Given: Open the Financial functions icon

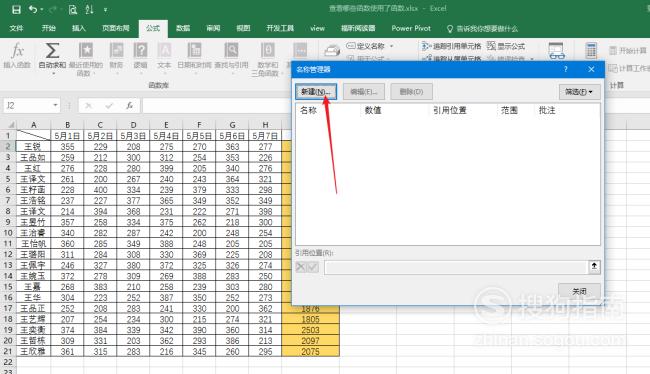Looking at the screenshot, I should 116,51.
